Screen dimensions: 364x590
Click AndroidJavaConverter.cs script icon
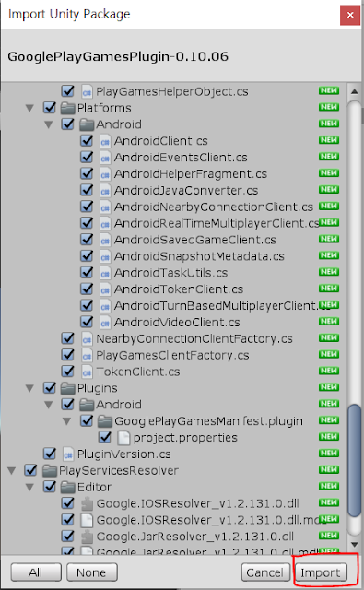[x=105, y=191]
